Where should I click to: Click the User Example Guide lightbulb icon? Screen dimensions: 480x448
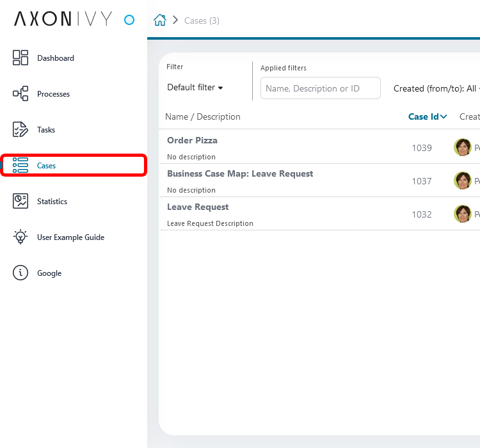(20, 237)
